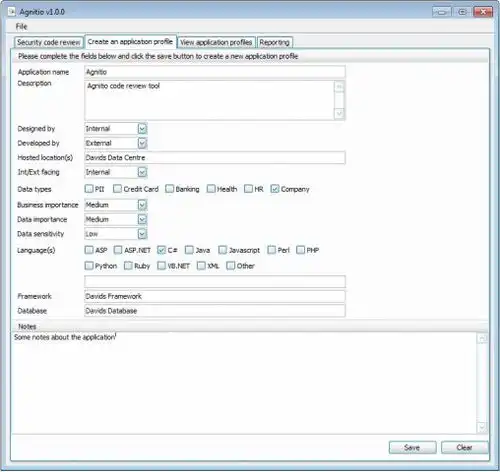Expand the Designed by dropdown
Image resolution: width=500 pixels, height=472 pixels.
(x=142, y=129)
